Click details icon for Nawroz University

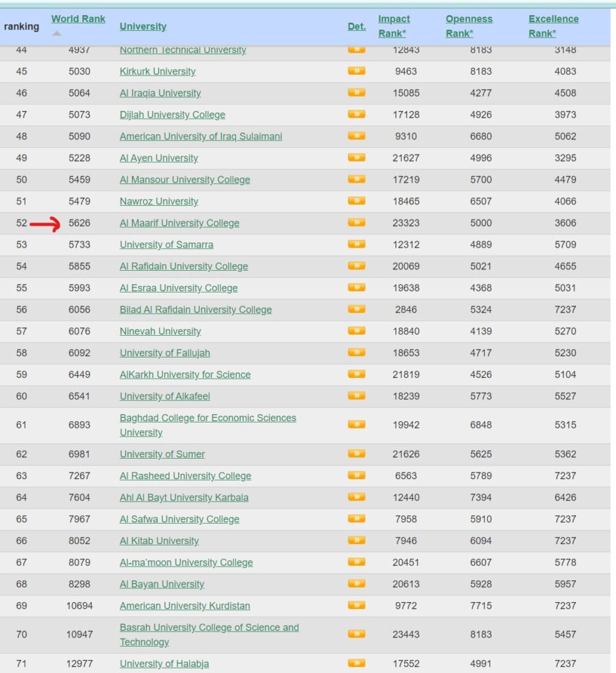coord(356,201)
